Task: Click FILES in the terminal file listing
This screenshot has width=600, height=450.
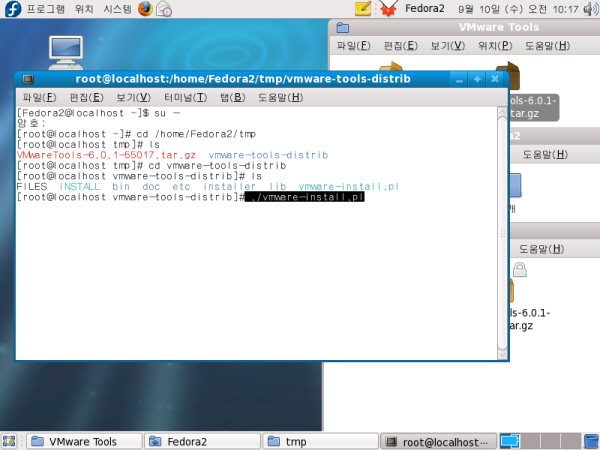Action: point(32,187)
